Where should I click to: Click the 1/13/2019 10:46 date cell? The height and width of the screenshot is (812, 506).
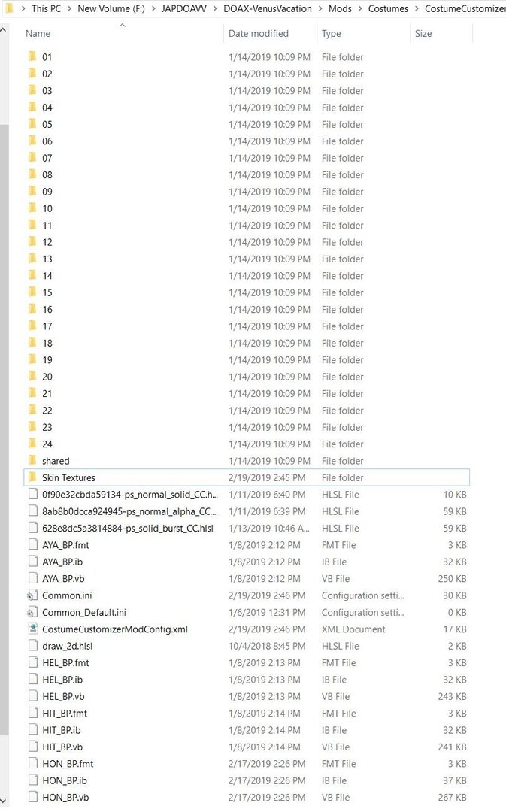(x=269, y=529)
